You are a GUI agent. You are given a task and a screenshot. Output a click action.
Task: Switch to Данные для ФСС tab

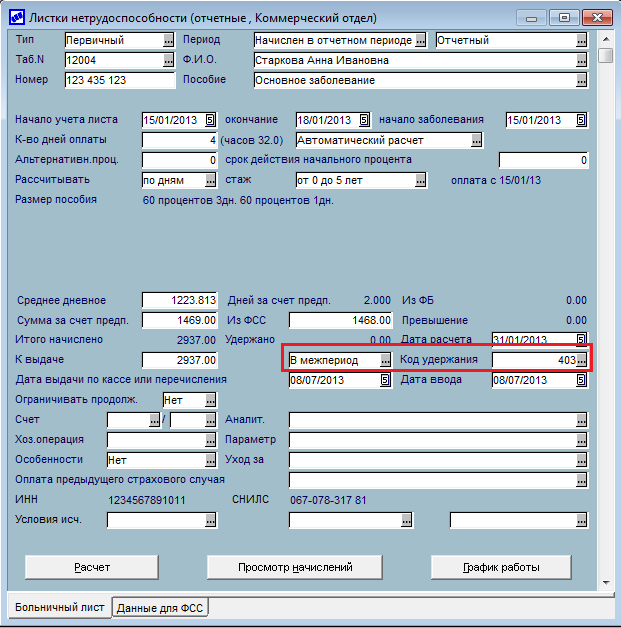coord(160,608)
